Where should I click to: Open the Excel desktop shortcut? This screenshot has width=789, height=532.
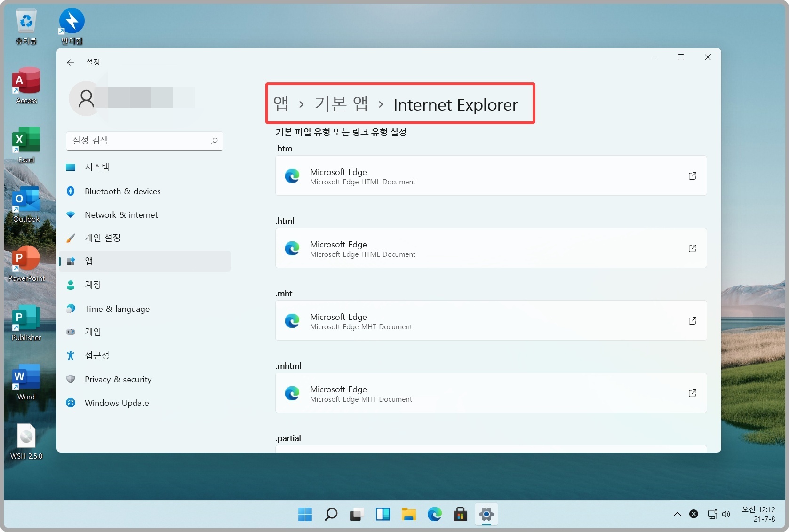26,145
